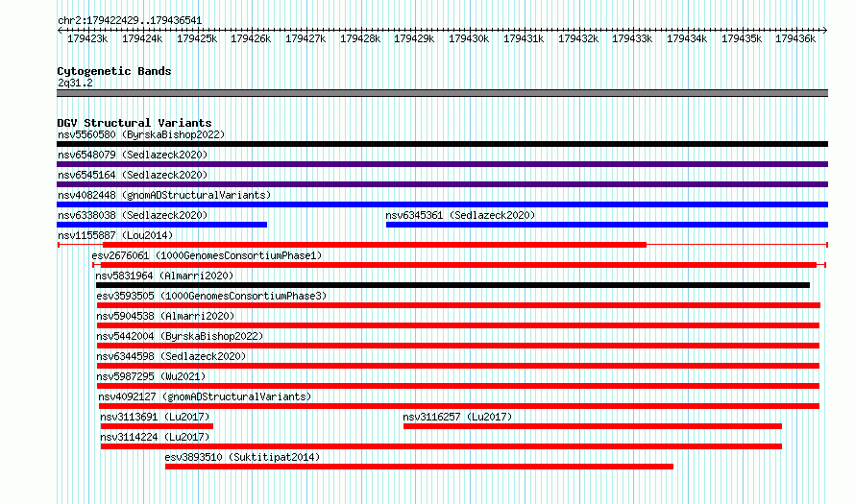The height and width of the screenshot is (504, 855).
Task: Open the nsv5987295 (Wu2021) label
Action: pos(151,376)
